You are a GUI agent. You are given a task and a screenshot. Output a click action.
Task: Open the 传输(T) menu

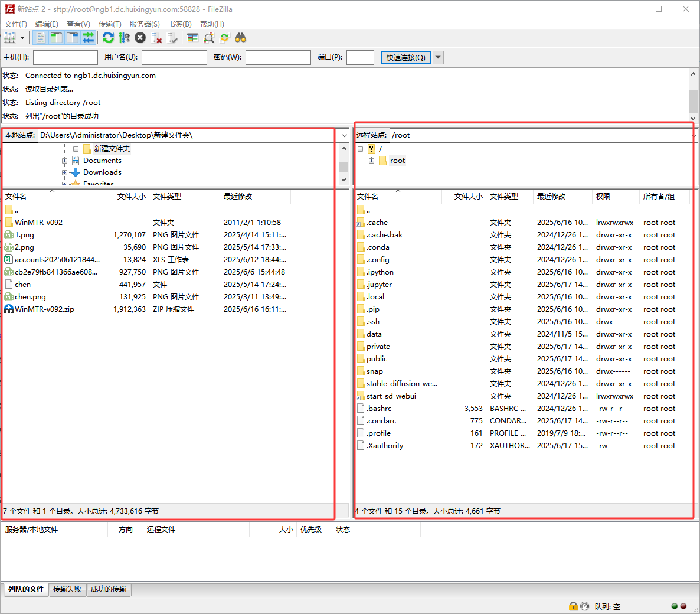click(x=110, y=24)
